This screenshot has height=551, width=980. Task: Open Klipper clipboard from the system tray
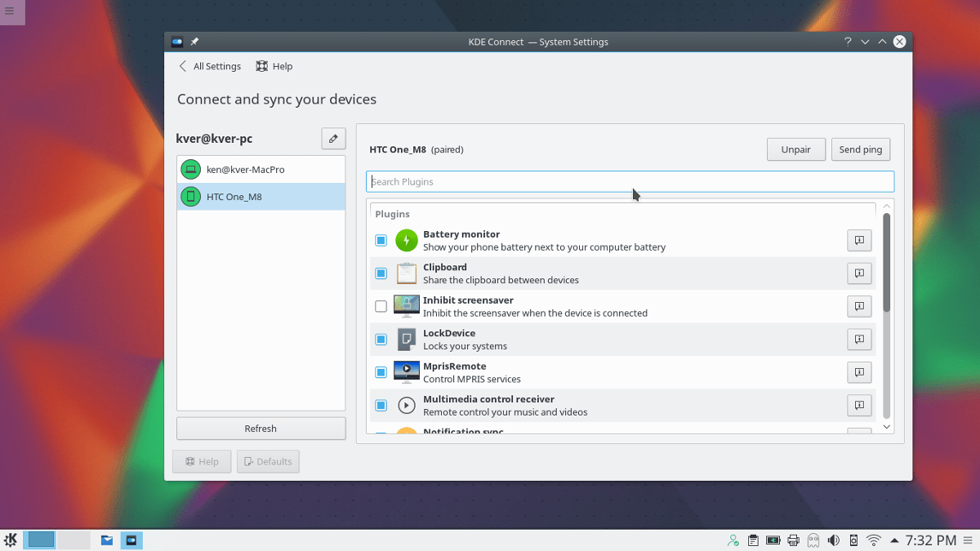pyautogui.click(x=752, y=540)
